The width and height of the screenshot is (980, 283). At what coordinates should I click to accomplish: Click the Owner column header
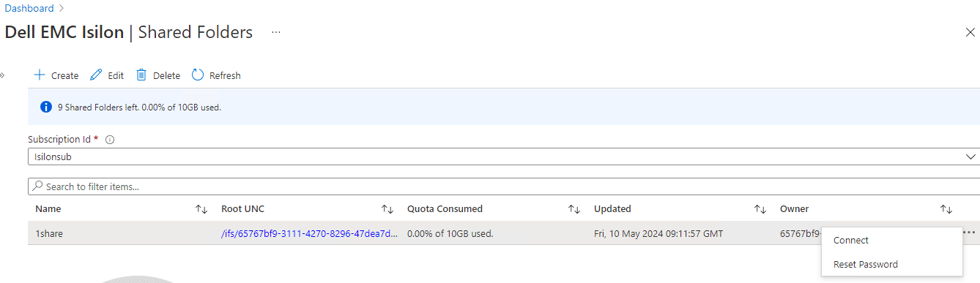[794, 209]
